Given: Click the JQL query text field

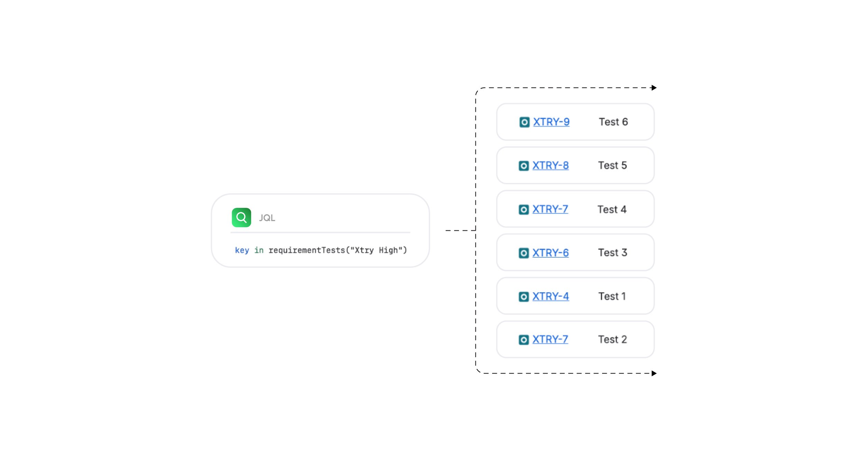Looking at the screenshot, I should tap(321, 250).
